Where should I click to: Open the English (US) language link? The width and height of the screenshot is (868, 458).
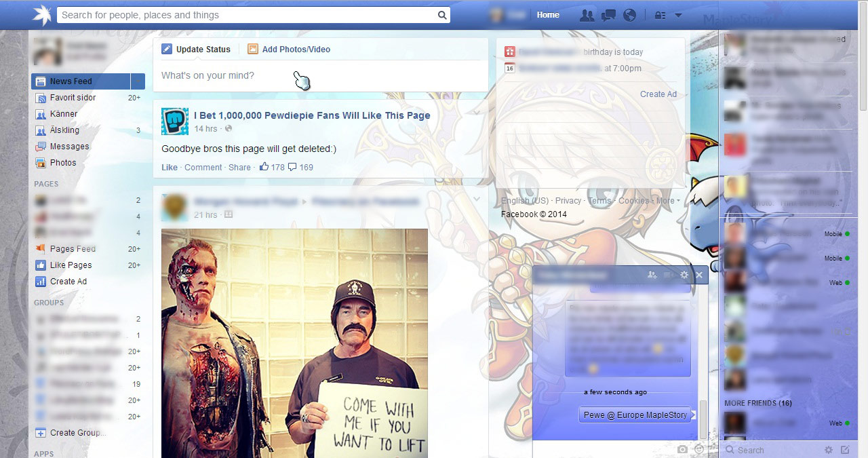click(525, 201)
